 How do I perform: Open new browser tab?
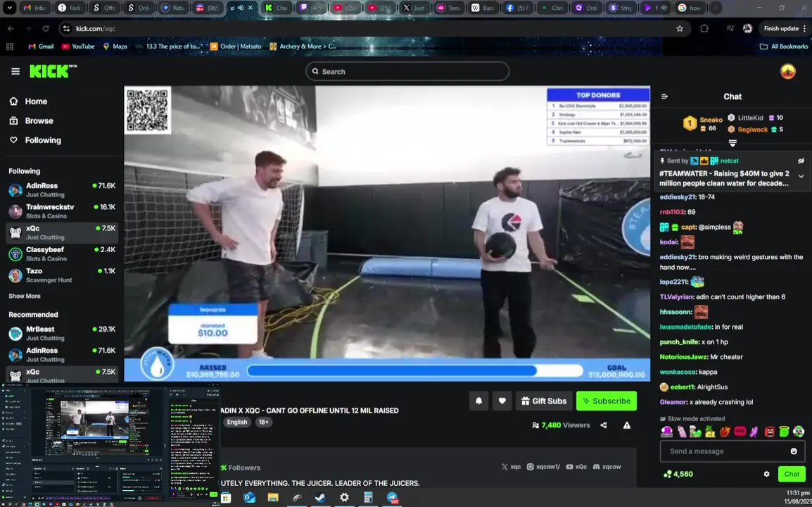[715, 8]
